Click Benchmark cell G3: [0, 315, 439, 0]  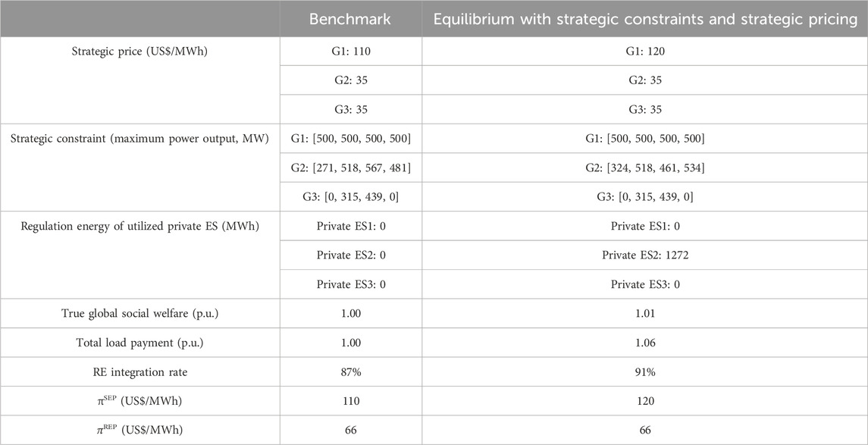[350, 196]
